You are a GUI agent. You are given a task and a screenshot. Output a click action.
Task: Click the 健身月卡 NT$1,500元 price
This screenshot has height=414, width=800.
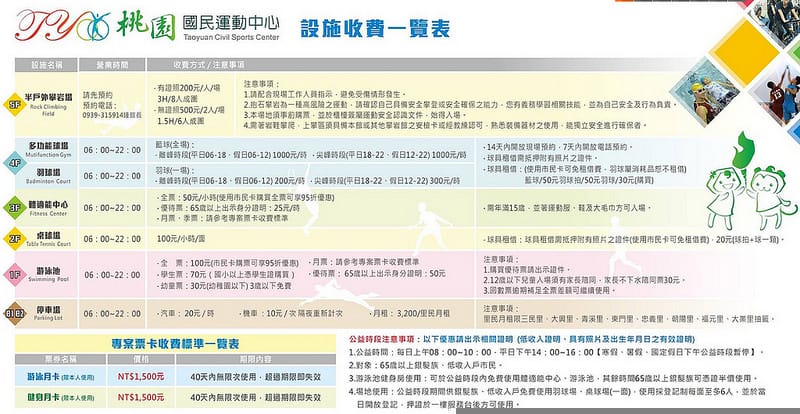(141, 397)
